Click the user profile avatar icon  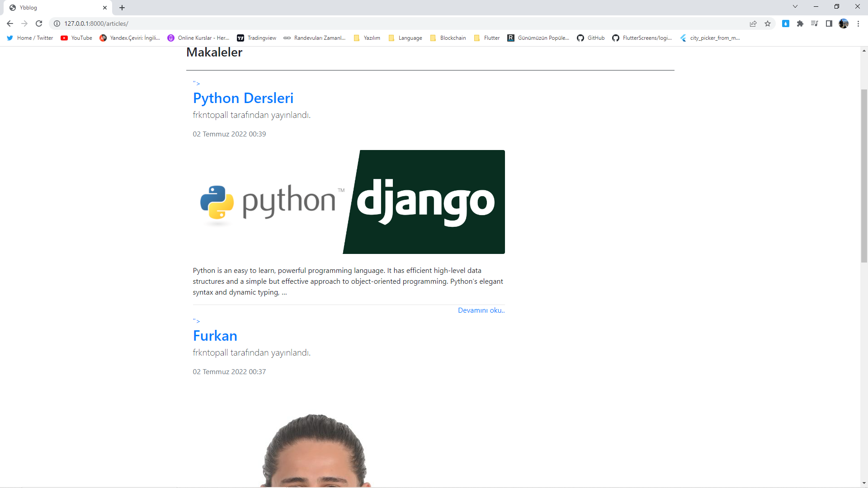844,23
